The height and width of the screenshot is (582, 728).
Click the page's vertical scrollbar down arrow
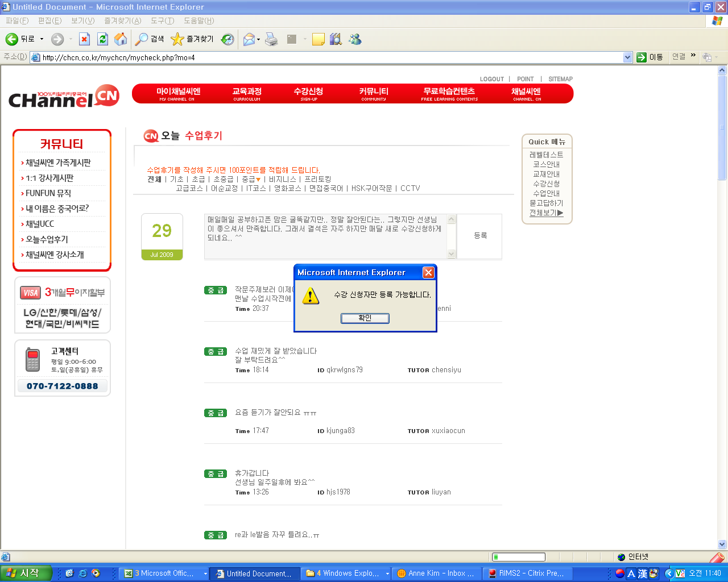[x=722, y=544]
